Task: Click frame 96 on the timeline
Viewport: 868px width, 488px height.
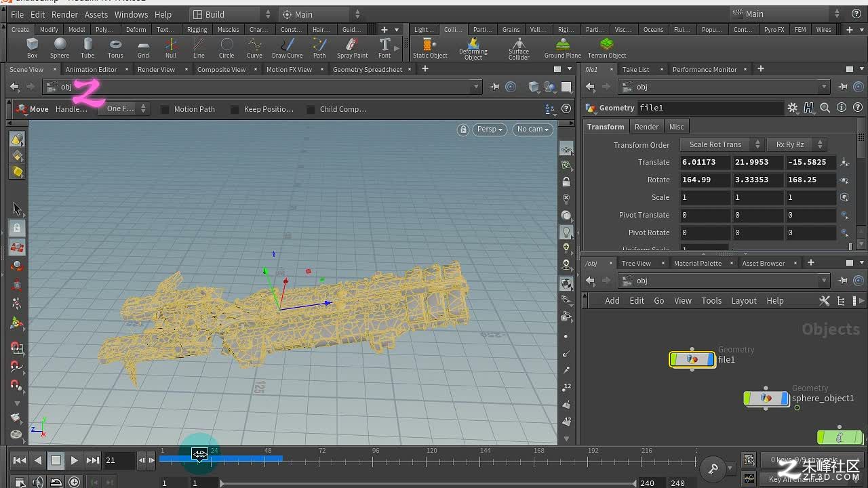Action: pos(376,460)
